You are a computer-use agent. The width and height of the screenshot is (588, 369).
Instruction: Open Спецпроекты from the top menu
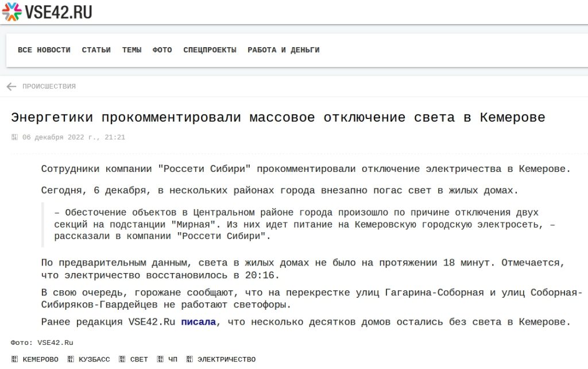(x=210, y=50)
